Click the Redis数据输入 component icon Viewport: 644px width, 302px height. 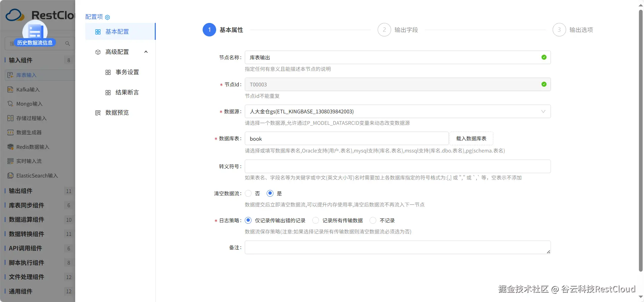tap(10, 147)
